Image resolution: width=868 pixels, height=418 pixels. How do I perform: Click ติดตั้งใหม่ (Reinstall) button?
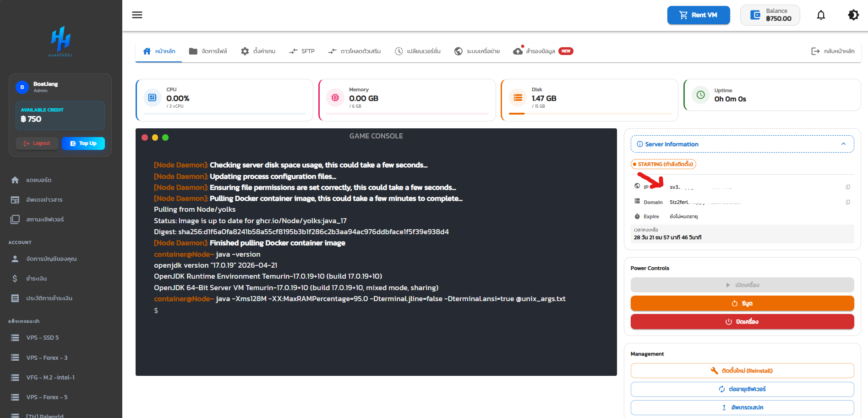pyautogui.click(x=742, y=371)
